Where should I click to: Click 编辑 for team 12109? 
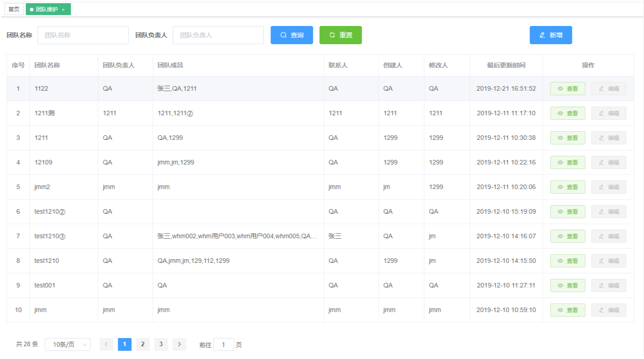point(609,163)
